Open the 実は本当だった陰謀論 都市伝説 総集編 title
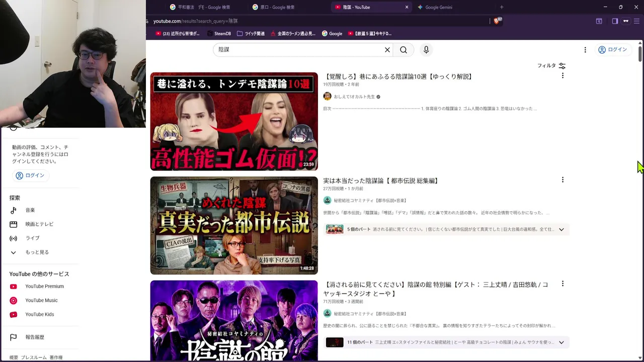The image size is (644, 362). coord(381,180)
